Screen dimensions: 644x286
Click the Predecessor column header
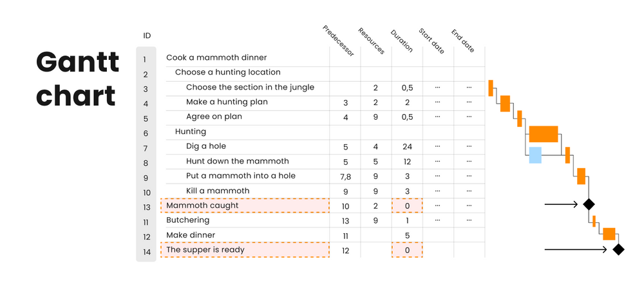point(339,41)
